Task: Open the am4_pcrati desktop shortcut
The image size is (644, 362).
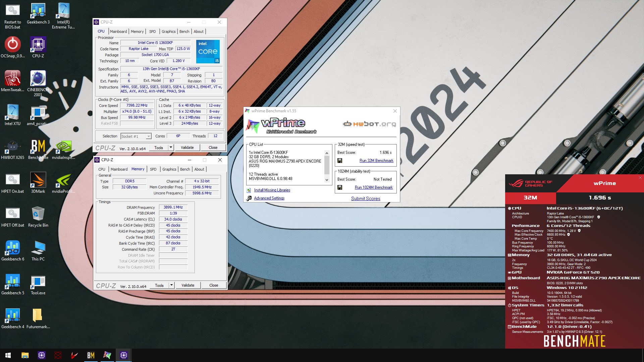Action: pyautogui.click(x=38, y=115)
